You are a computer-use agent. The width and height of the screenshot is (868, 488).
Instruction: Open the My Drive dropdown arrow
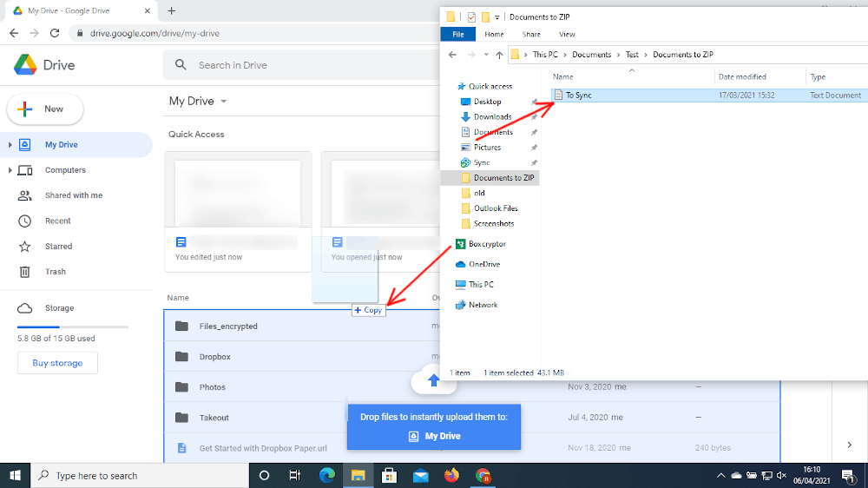tap(224, 102)
